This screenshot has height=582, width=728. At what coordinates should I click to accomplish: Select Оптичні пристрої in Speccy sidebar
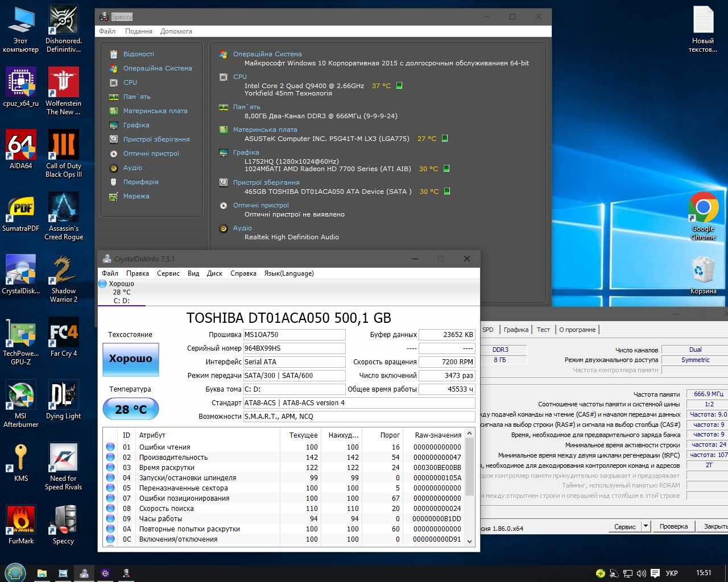151,153
